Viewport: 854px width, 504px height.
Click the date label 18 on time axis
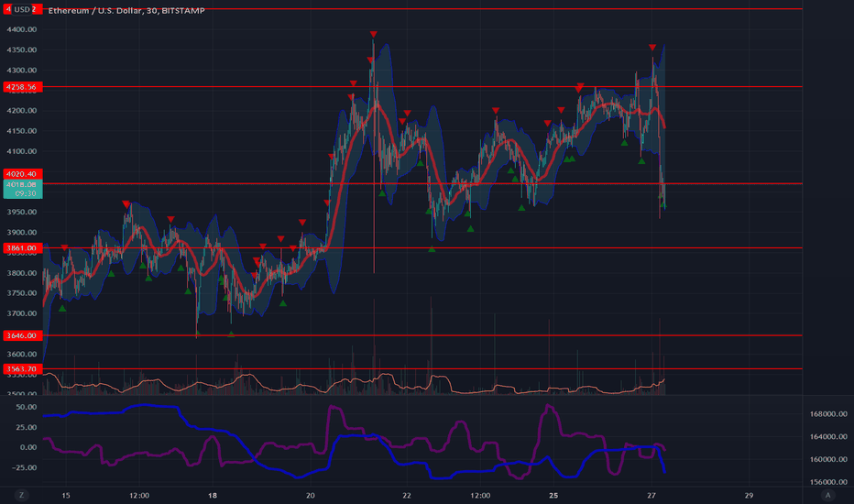[213, 495]
